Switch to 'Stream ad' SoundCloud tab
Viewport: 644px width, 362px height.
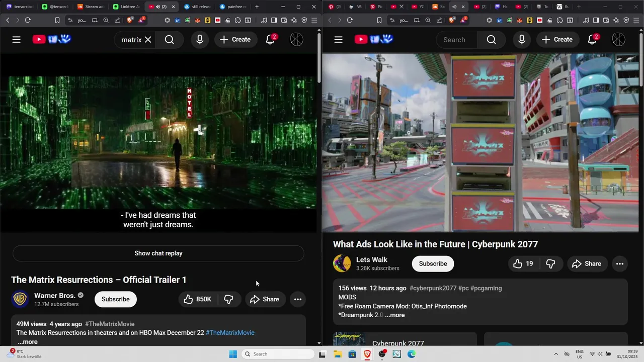pyautogui.click(x=91, y=7)
